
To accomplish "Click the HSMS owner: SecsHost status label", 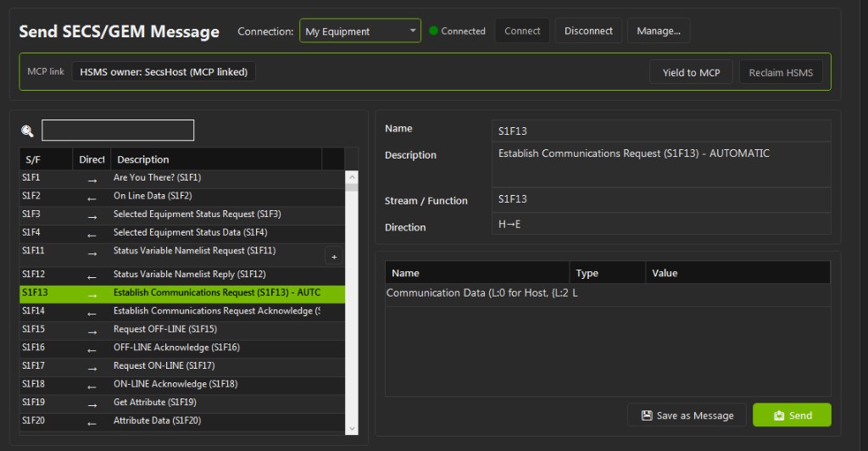I will coord(164,72).
